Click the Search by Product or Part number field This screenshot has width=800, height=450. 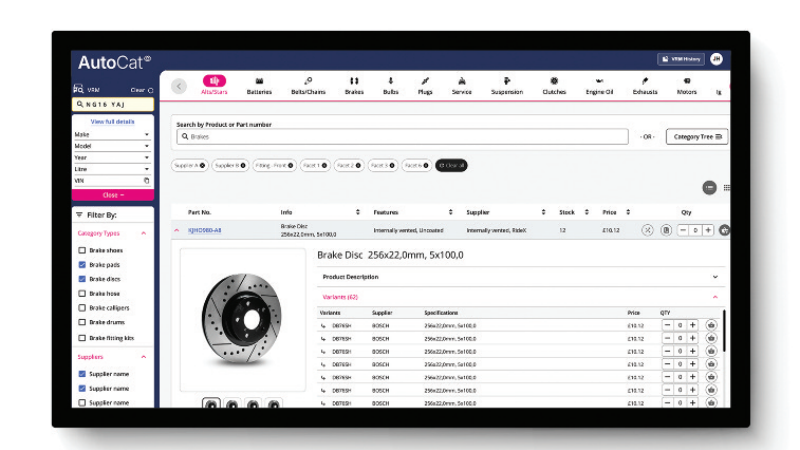coord(403,137)
